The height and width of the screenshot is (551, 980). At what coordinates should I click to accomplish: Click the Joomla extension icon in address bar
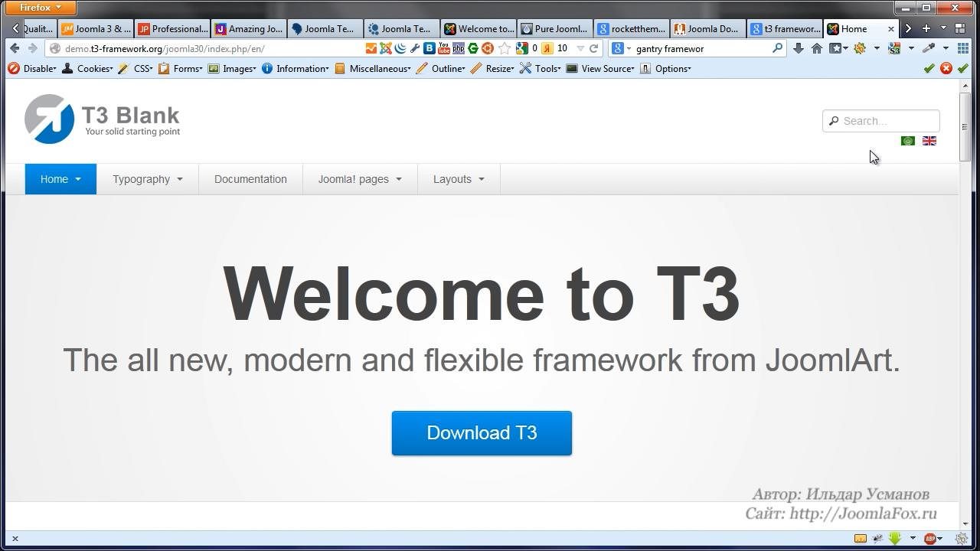pos(386,48)
